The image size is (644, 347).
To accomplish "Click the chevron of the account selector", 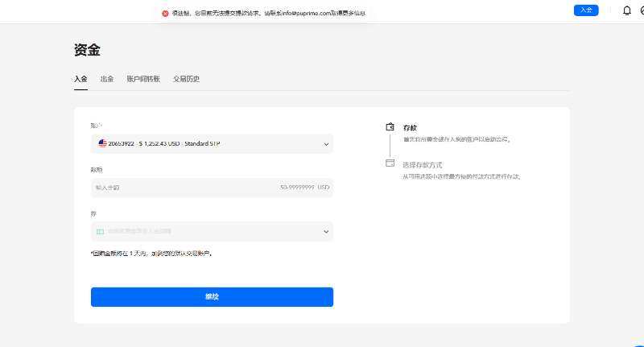I will pos(326,144).
